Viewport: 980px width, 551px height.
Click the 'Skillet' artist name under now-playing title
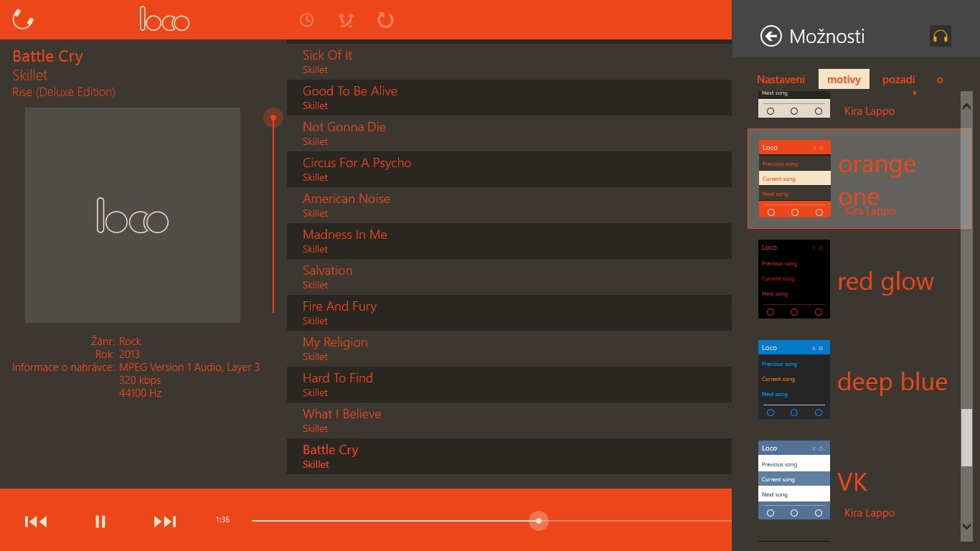click(30, 75)
